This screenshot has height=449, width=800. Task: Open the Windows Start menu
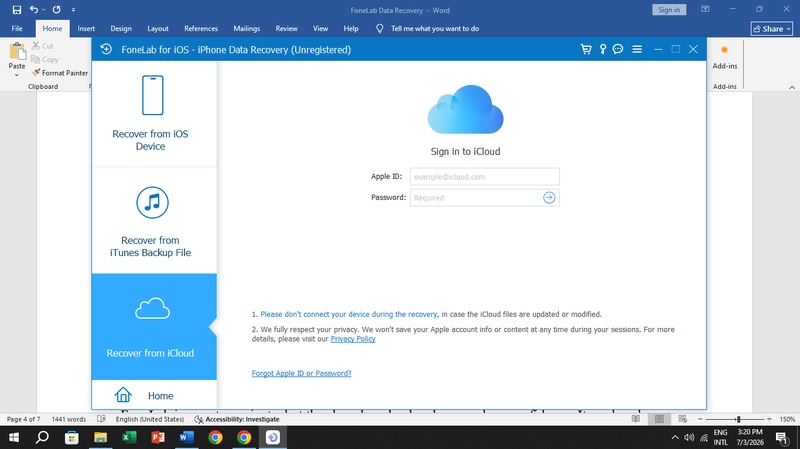click(x=14, y=437)
